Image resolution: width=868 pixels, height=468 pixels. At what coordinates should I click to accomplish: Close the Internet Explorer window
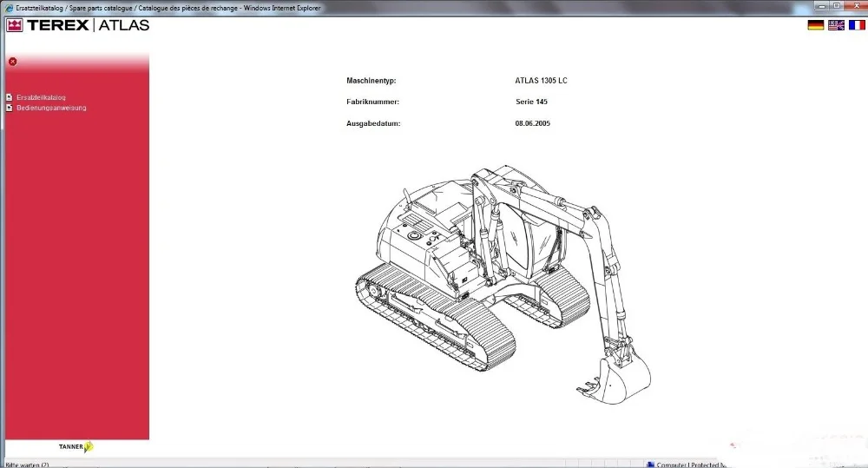[x=855, y=6]
